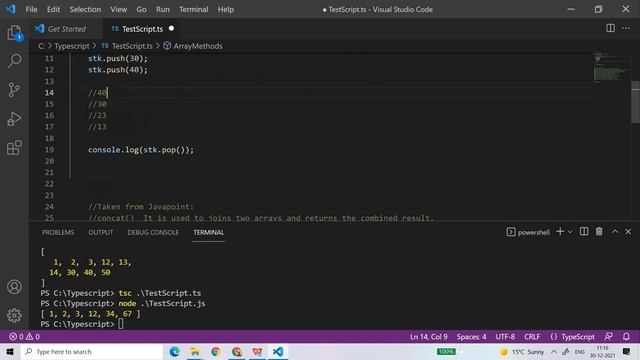Open the File menu
The image size is (640, 360).
pos(31,9)
